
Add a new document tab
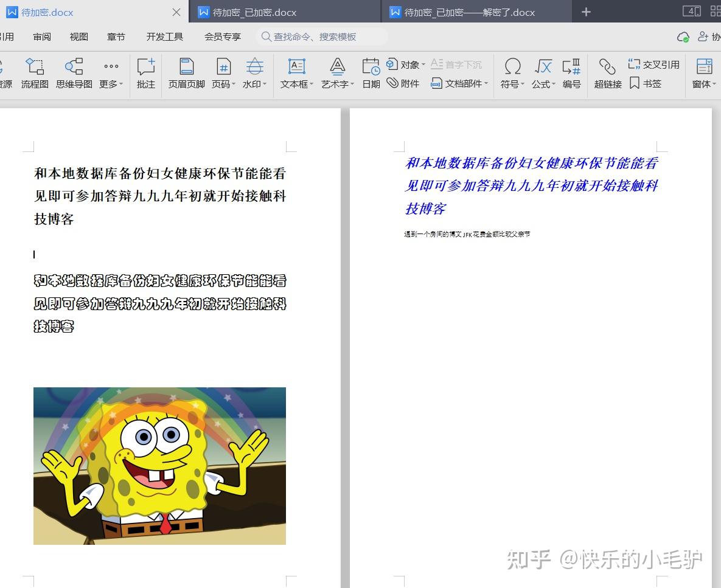coord(586,12)
